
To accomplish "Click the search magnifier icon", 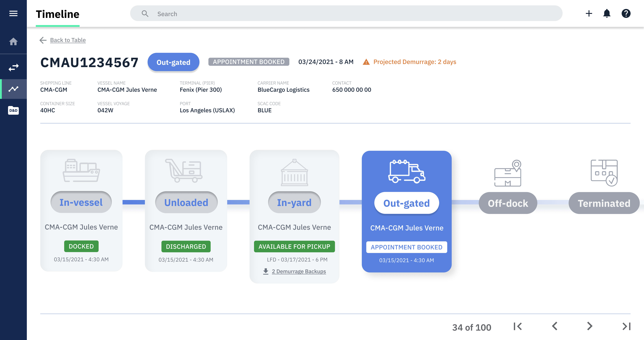I will tap(145, 14).
